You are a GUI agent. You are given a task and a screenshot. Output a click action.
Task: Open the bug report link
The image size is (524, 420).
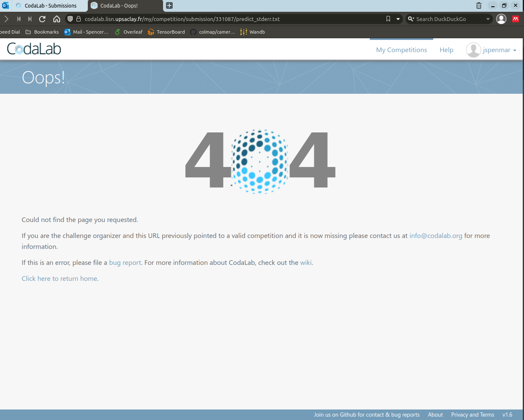[125, 262]
